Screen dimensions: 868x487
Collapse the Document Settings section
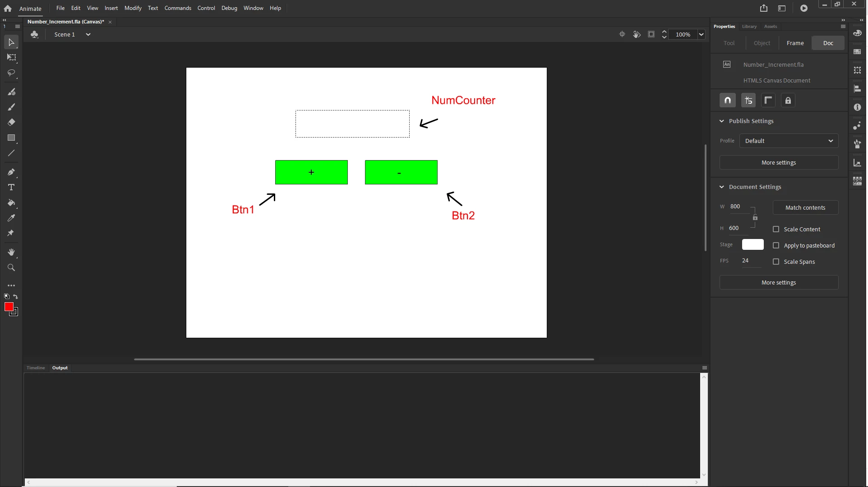722,187
